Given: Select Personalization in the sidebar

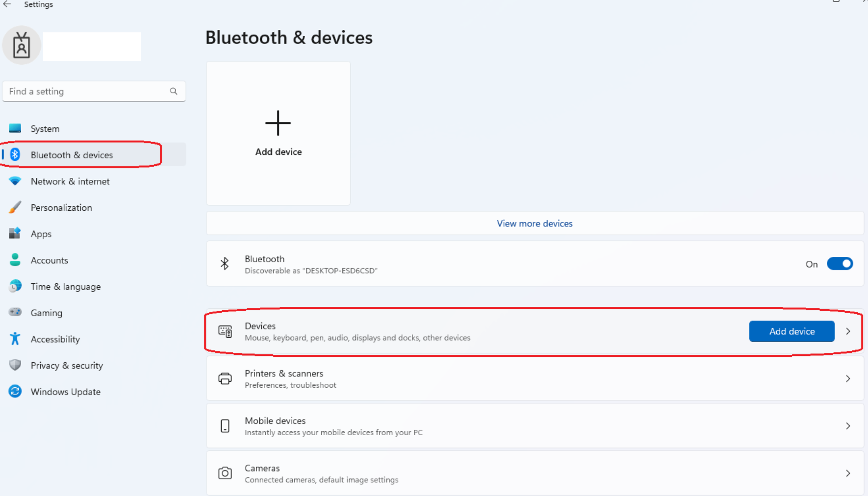Looking at the screenshot, I should click(61, 208).
